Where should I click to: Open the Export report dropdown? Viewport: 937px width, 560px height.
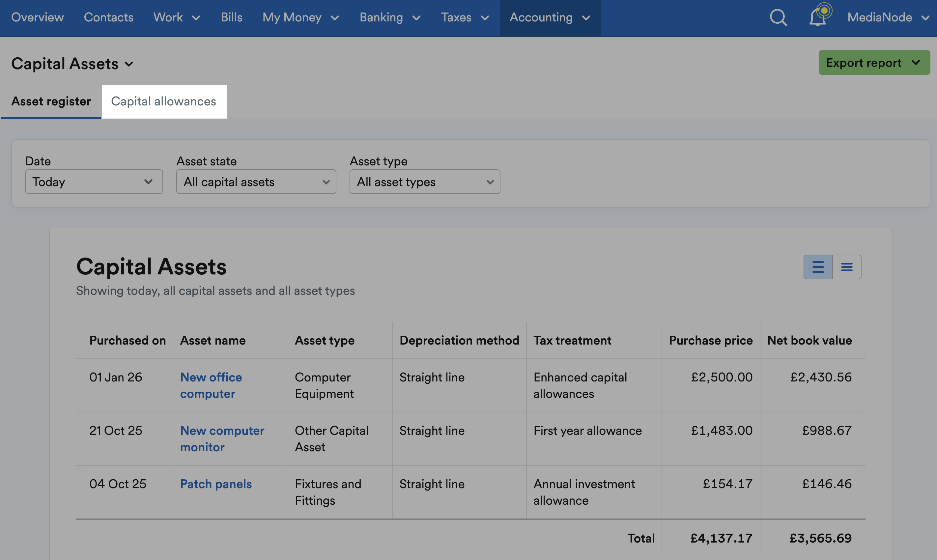(874, 63)
